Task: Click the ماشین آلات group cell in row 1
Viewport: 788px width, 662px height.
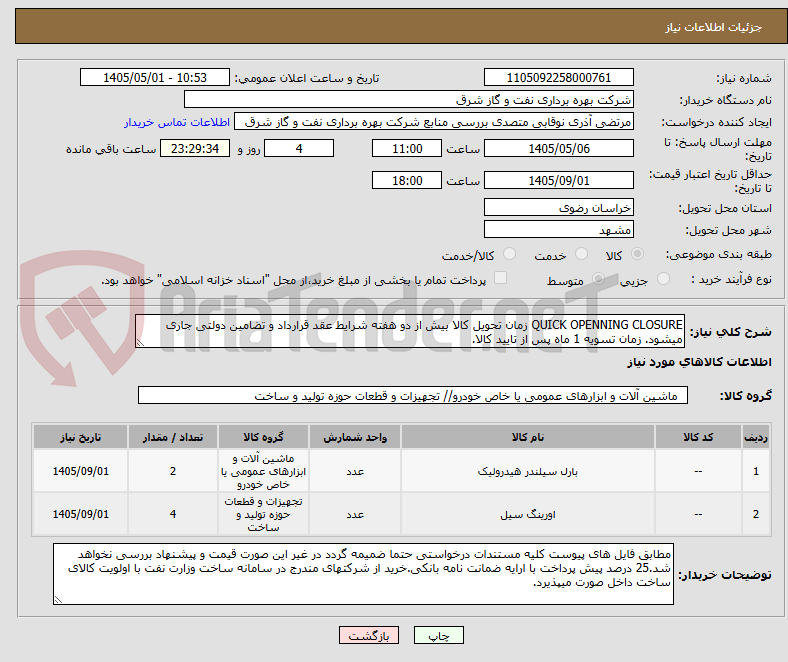Action: (x=263, y=471)
